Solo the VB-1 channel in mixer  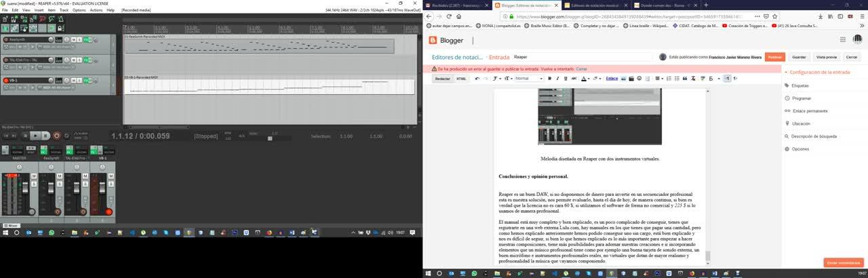click(111, 184)
